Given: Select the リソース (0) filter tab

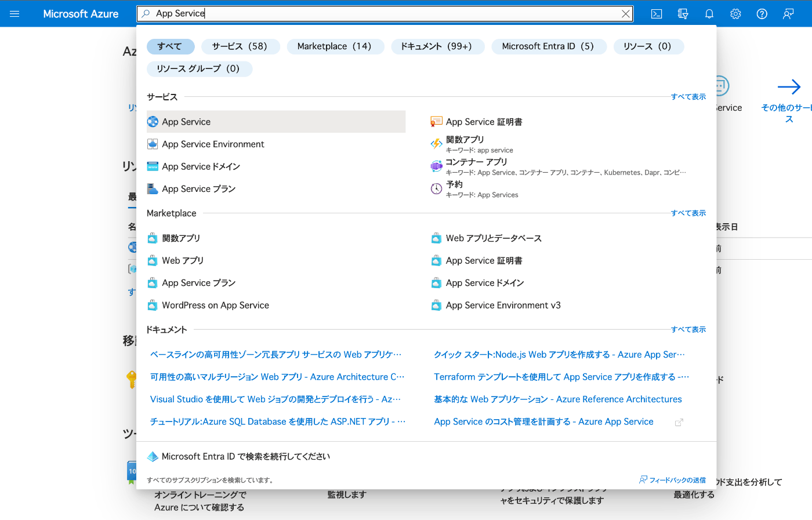Looking at the screenshot, I should coord(648,46).
